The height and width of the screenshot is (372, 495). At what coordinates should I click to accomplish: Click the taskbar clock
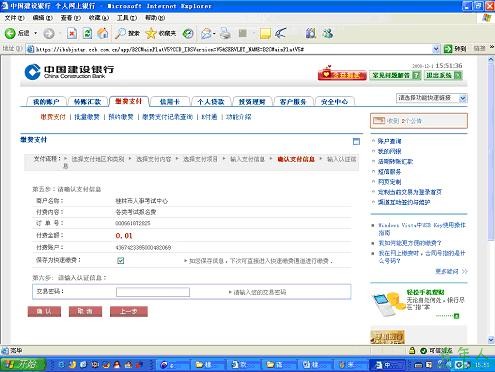click(x=482, y=365)
